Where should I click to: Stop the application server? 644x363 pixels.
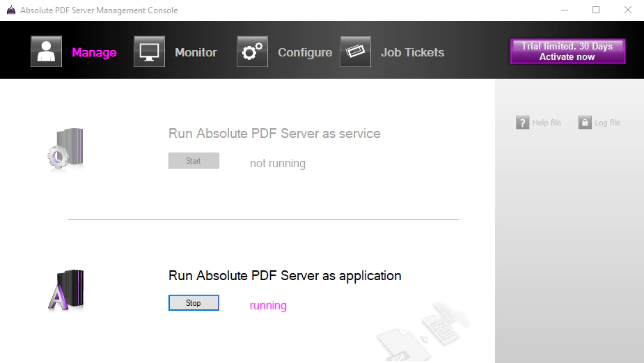tap(194, 302)
